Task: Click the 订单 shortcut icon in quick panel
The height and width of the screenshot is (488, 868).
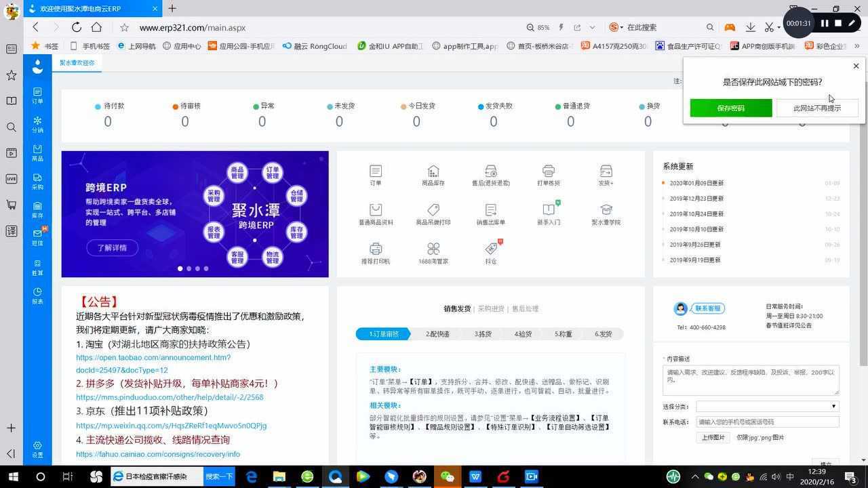Action: 376,175
